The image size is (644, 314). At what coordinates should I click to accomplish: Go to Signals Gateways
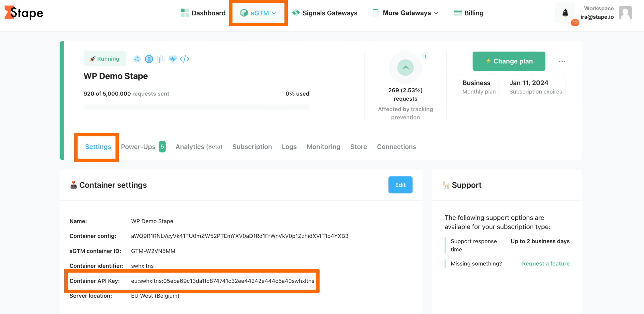(325, 13)
